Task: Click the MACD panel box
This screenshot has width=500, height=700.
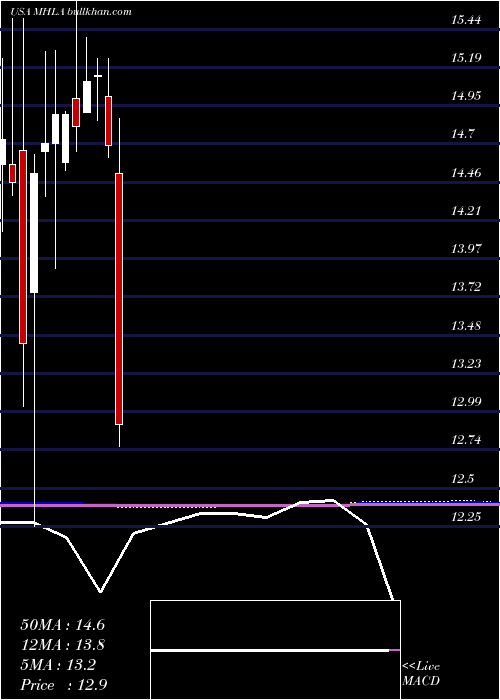Action: tap(275, 650)
